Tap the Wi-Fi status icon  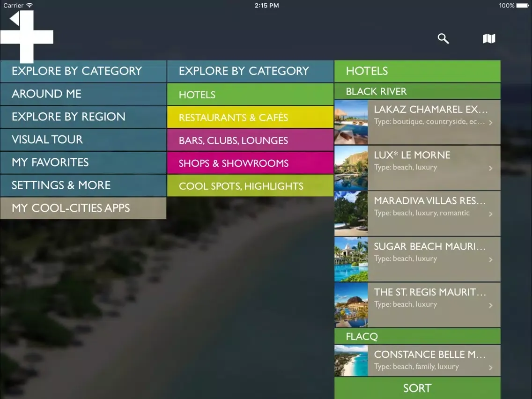point(30,5)
